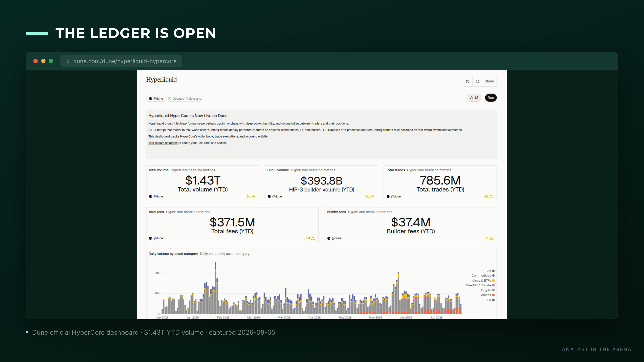Toggle the Pre-IPO / Private legend entry
Screen dimensions: 644x362
[x=480, y=285]
